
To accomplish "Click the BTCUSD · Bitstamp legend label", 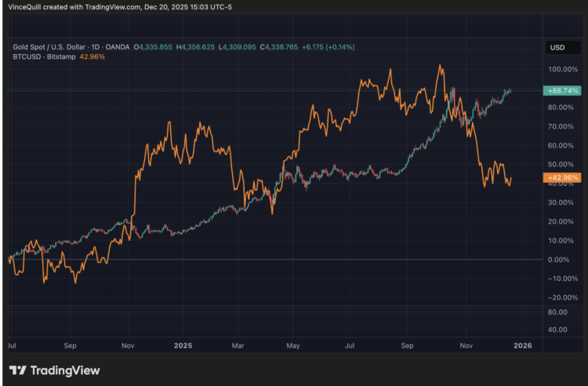I will (x=44, y=56).
